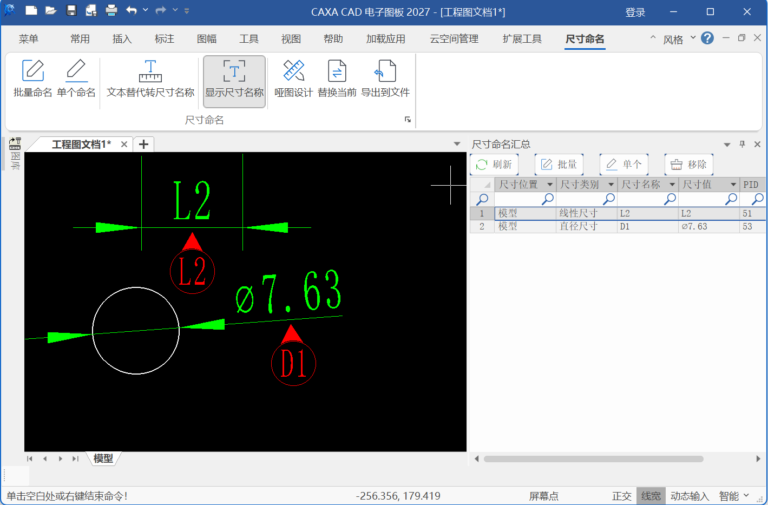Image resolution: width=768 pixels, height=505 pixels.
Task: Open the 尺寸命名 group dialog launcher
Action: click(408, 120)
